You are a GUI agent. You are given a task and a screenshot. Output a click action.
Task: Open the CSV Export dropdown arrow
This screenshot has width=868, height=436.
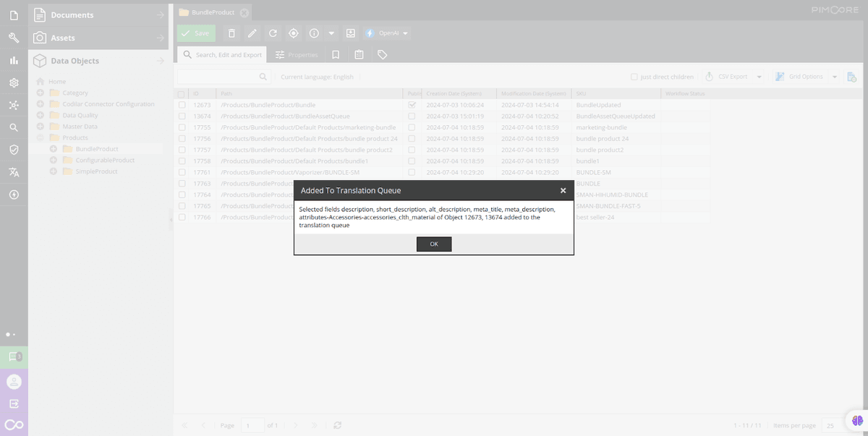pyautogui.click(x=759, y=77)
